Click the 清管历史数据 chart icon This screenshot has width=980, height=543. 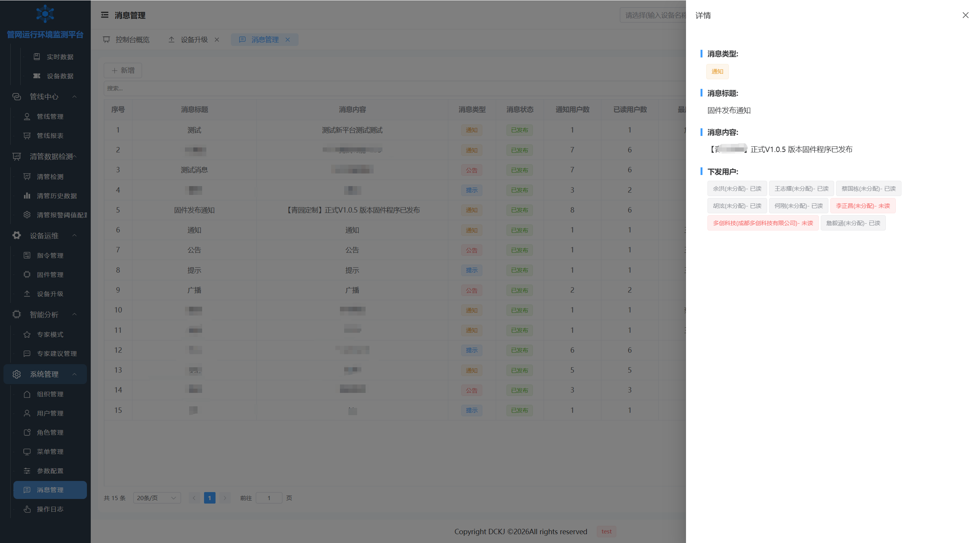tap(27, 196)
